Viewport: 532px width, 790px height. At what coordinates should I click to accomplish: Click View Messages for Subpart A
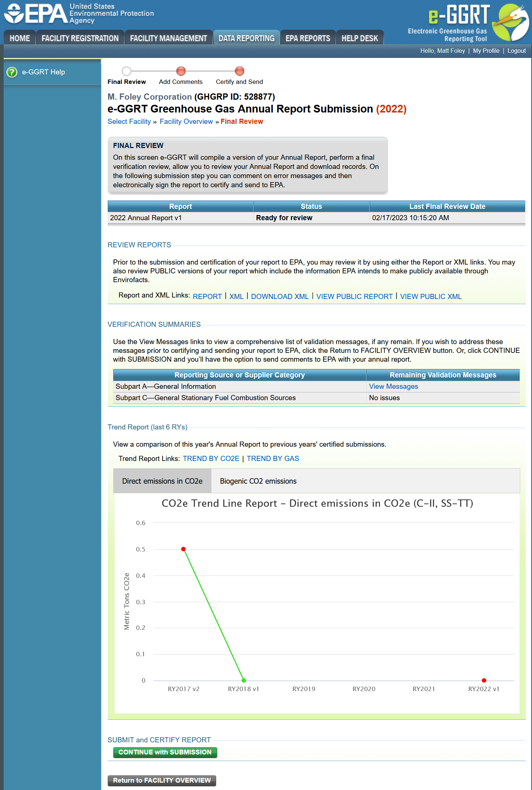(x=394, y=387)
